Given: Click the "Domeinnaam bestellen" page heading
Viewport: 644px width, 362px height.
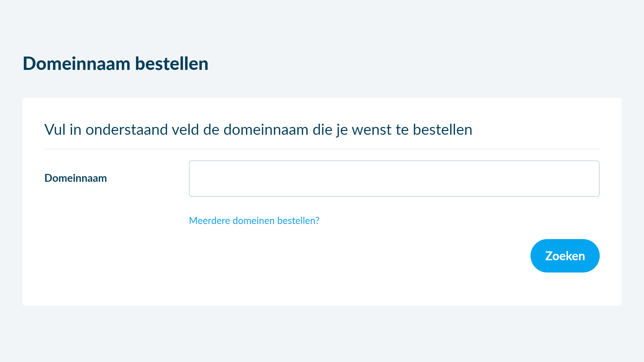Looking at the screenshot, I should (x=115, y=64).
